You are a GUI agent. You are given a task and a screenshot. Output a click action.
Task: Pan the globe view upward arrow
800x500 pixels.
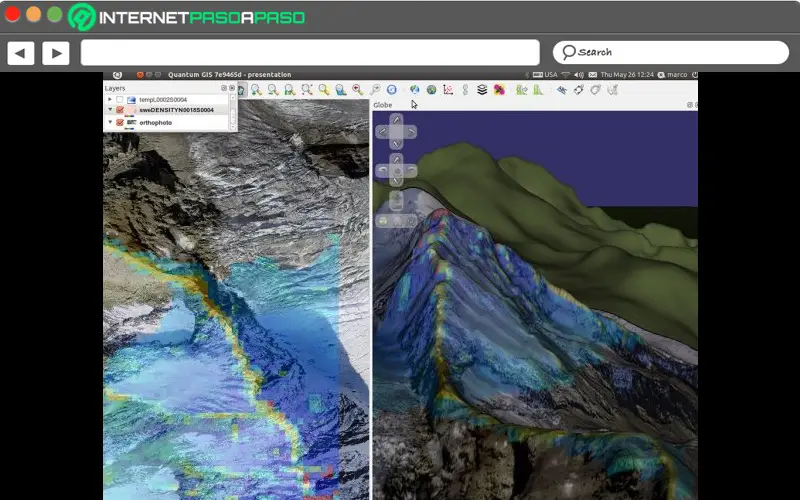pyautogui.click(x=396, y=120)
